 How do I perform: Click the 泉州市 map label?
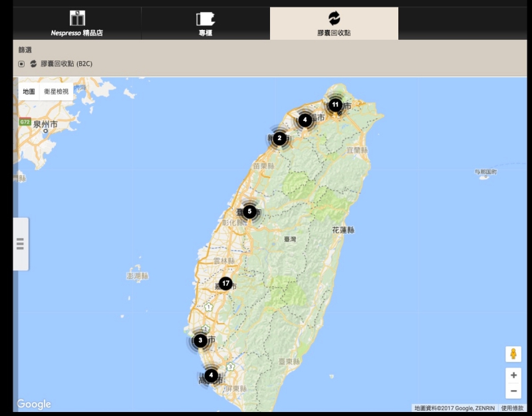coord(45,124)
